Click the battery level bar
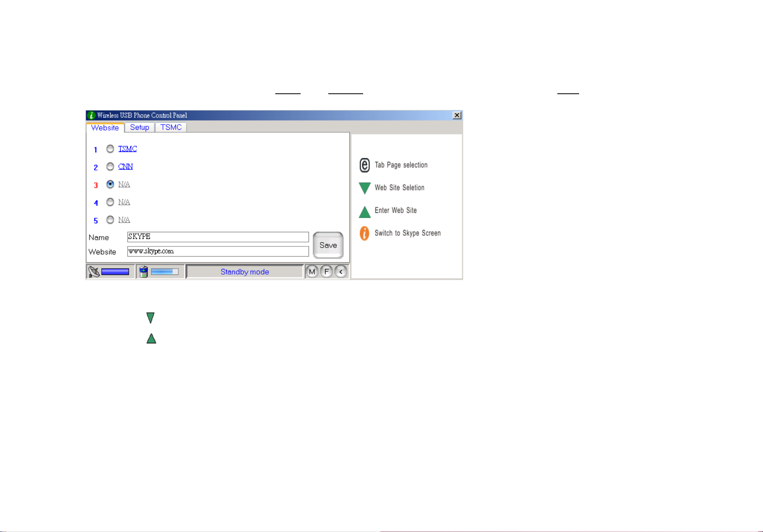 click(165, 272)
